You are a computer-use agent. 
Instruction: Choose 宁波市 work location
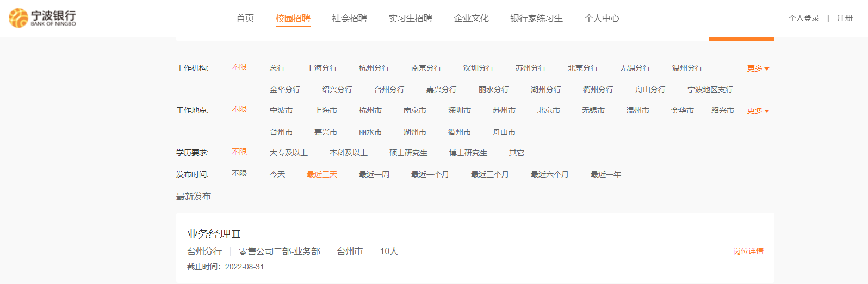pos(281,110)
